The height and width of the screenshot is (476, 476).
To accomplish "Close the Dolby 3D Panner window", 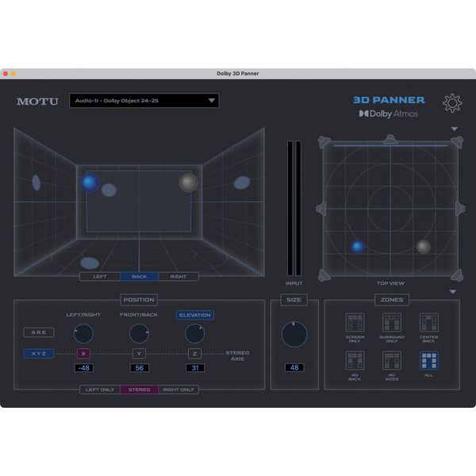I will point(6,74).
